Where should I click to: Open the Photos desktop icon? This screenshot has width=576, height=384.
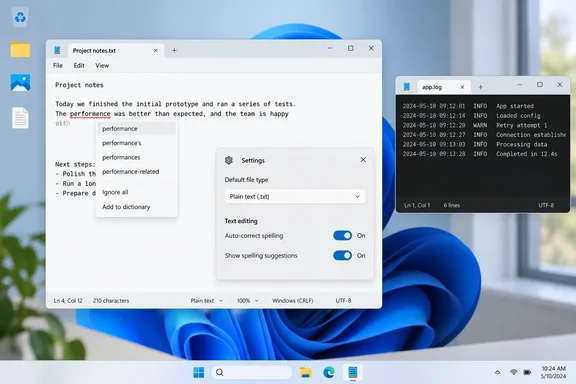click(20, 82)
